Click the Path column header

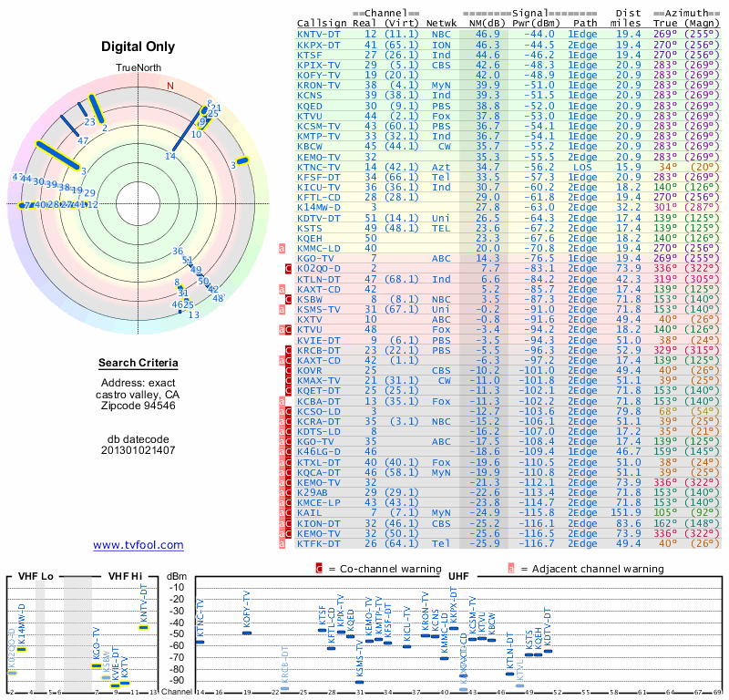click(585, 24)
